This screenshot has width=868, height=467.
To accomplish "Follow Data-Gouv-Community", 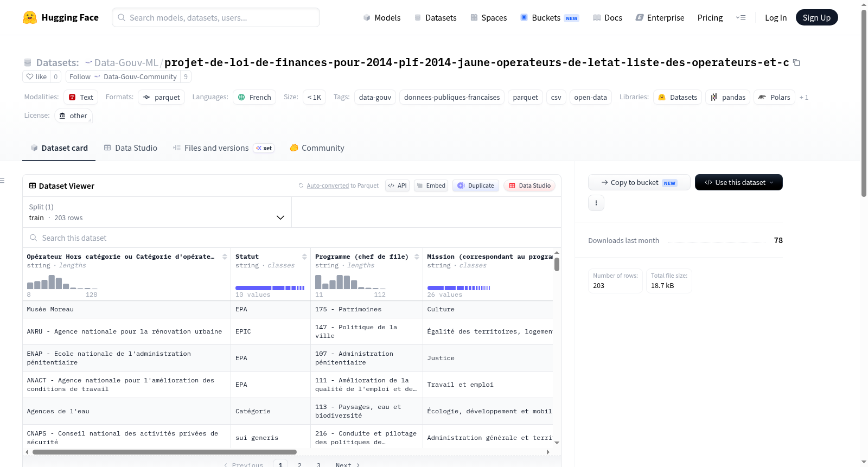I will pyautogui.click(x=123, y=76).
